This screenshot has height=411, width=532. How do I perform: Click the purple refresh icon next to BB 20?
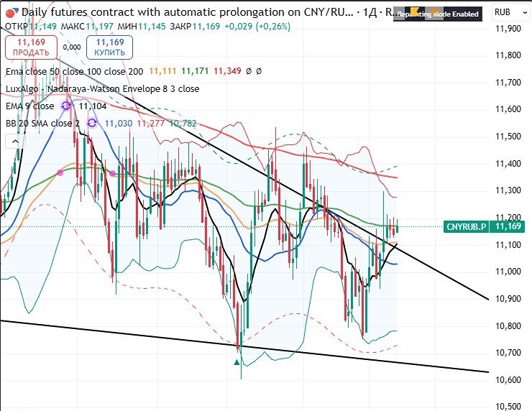[x=92, y=123]
